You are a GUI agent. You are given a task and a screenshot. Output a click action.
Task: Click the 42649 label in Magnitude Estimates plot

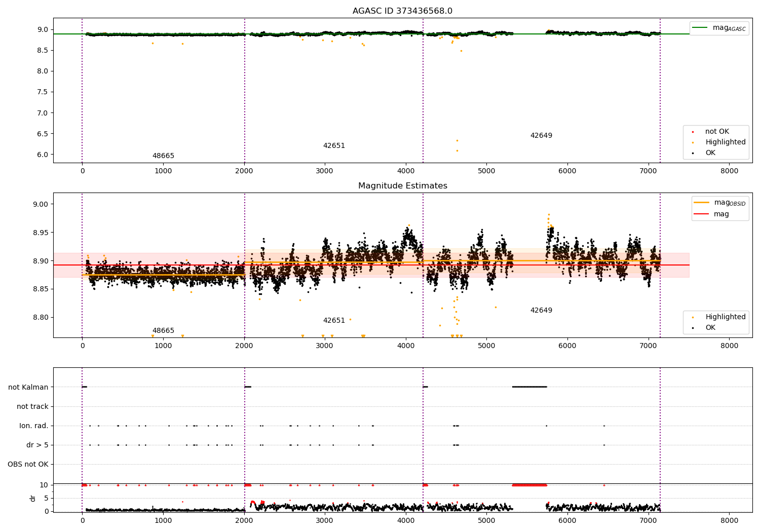pyautogui.click(x=541, y=310)
